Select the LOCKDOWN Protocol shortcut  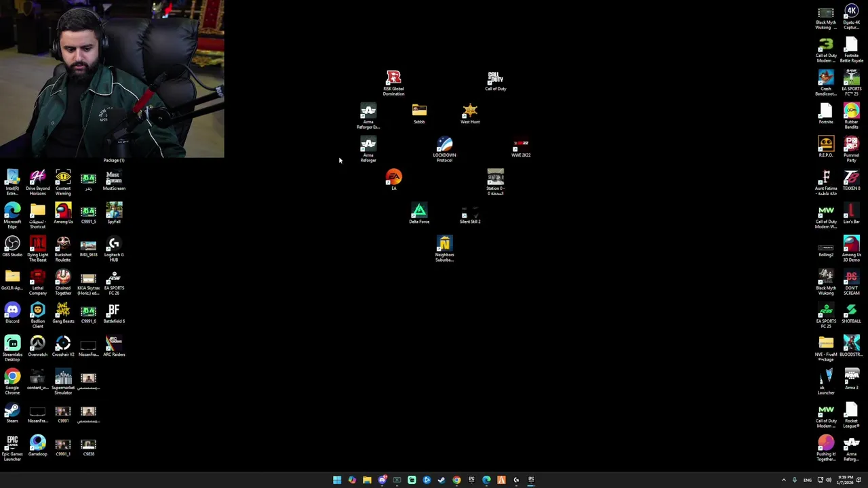(x=444, y=150)
